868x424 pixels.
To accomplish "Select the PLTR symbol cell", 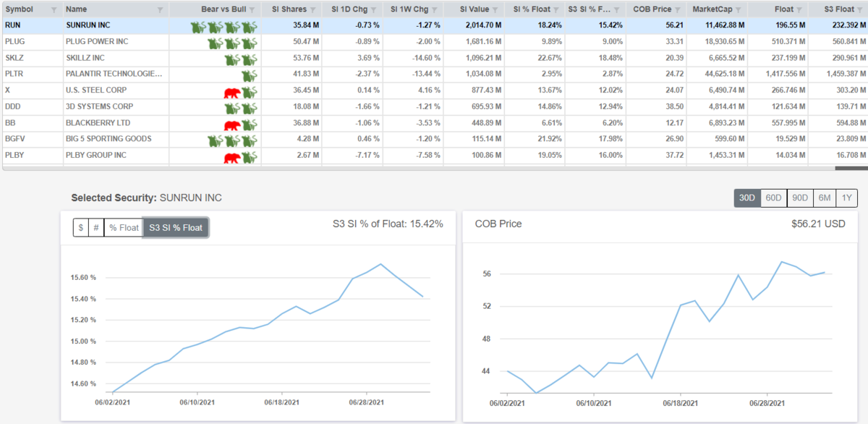I will tap(32, 74).
